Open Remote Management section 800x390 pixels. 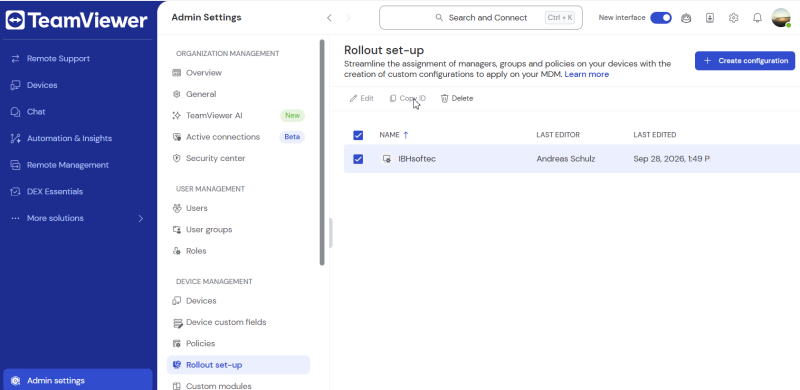pos(67,165)
